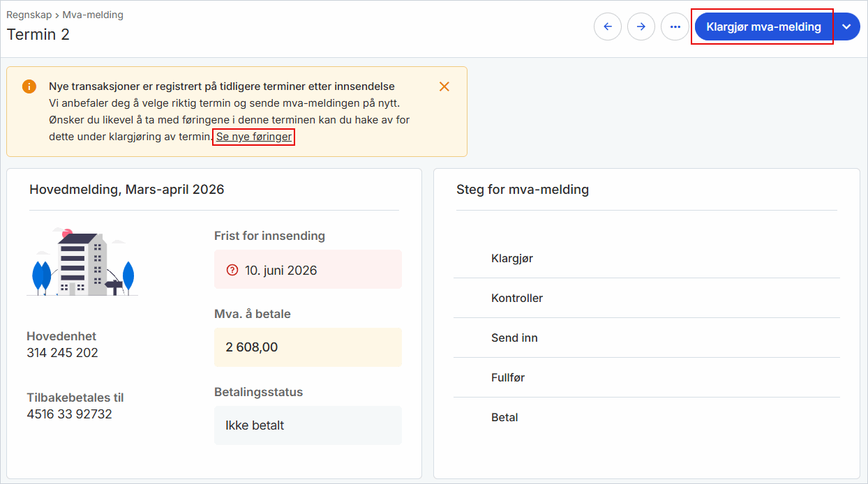Screen dimensions: 868x484
Task: Click the Tilbakebetales til label
Action: point(75,398)
